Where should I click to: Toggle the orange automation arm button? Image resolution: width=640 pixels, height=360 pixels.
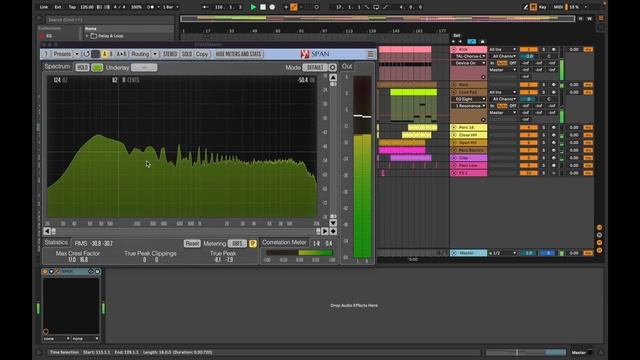click(x=293, y=7)
